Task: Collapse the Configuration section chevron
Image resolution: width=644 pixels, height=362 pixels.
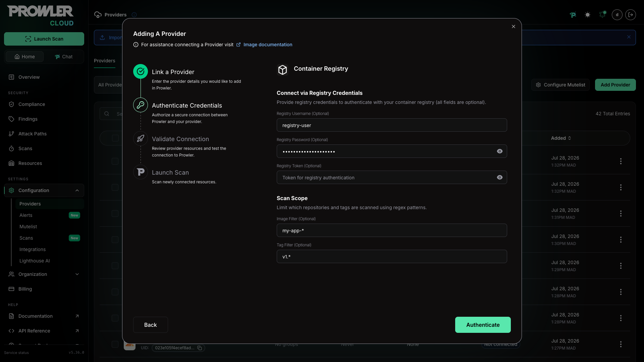Action: click(77, 190)
